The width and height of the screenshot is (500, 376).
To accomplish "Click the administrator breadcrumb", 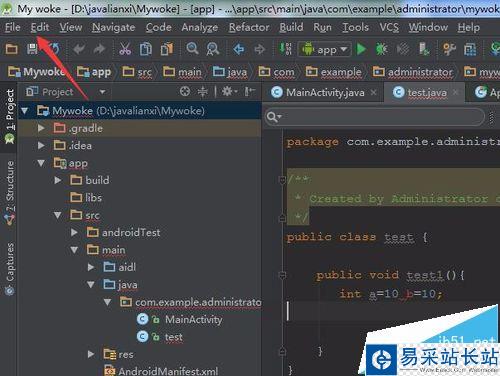I will click(413, 72).
